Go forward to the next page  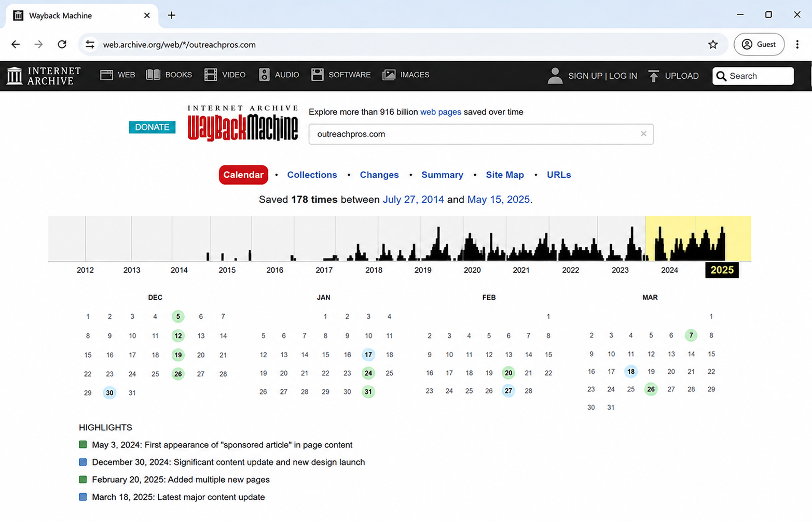click(x=38, y=45)
